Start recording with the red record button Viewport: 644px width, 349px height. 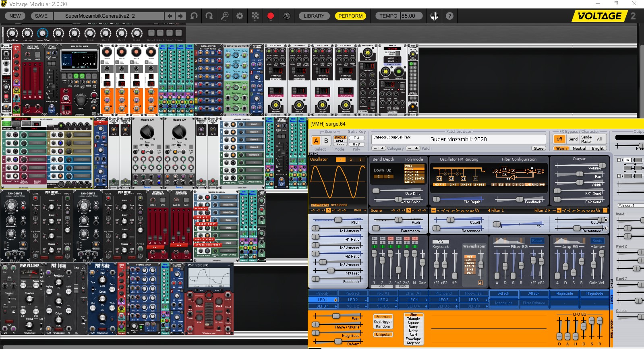(271, 16)
